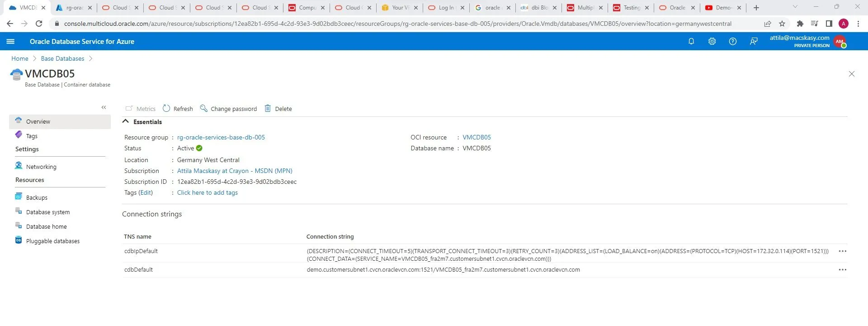Click the Subscription ID value

(x=237, y=182)
